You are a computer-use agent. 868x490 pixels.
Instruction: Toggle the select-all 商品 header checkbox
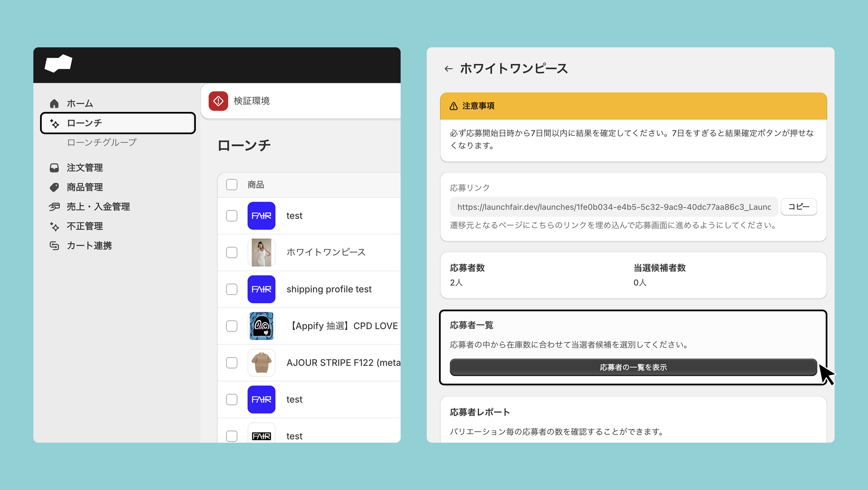coord(232,185)
